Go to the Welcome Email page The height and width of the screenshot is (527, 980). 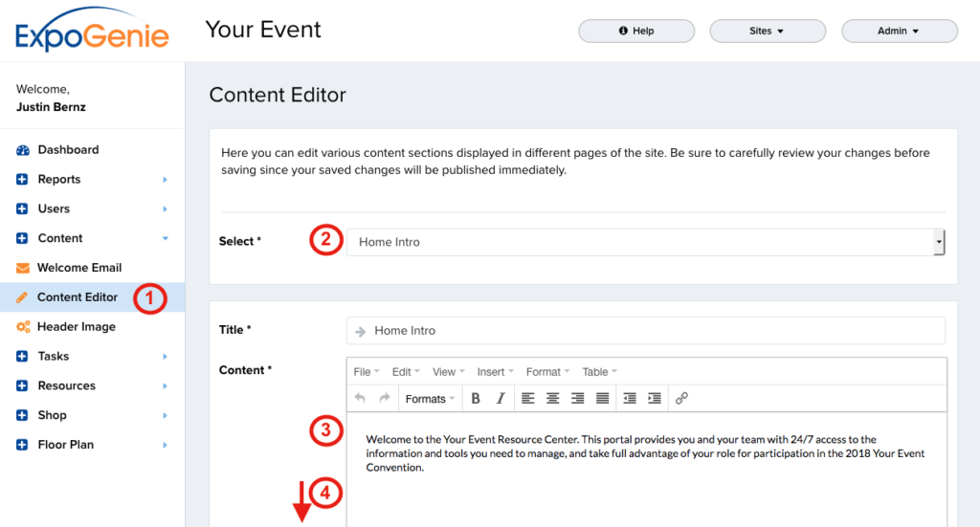79,268
